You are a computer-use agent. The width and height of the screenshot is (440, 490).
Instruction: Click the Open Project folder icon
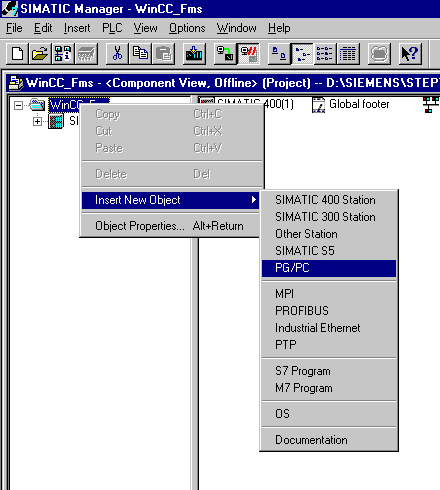(x=40, y=54)
